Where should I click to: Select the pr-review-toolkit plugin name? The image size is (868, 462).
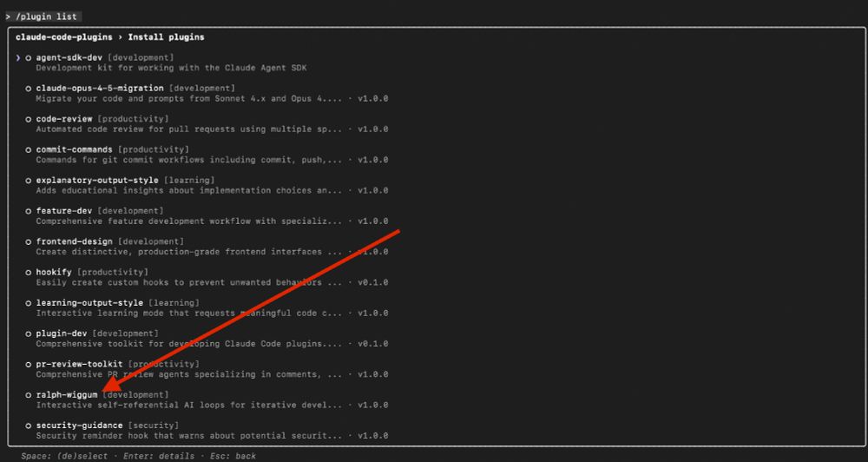coord(79,364)
